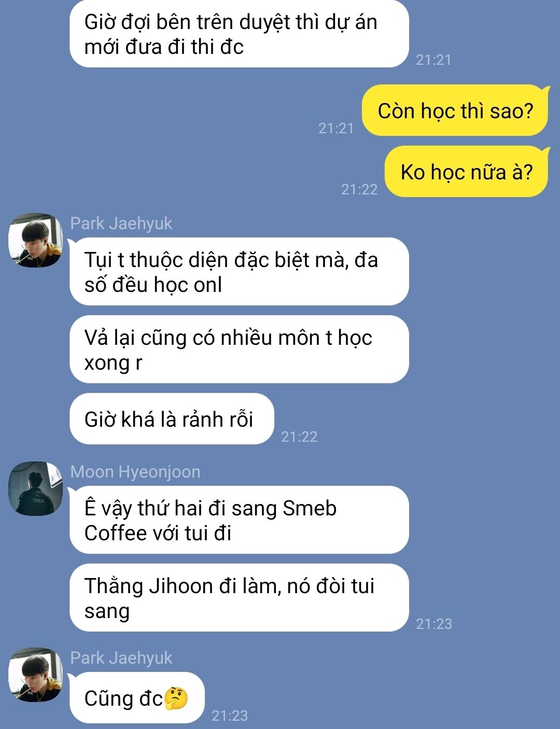This screenshot has width=560, height=729.
Task: Tap the 21:23 timestamp after Jihoon message
Action: click(434, 624)
